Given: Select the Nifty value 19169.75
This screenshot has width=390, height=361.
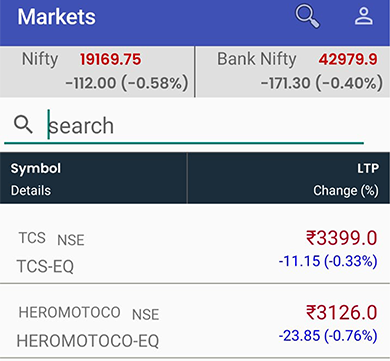Looking at the screenshot, I should point(110,60).
